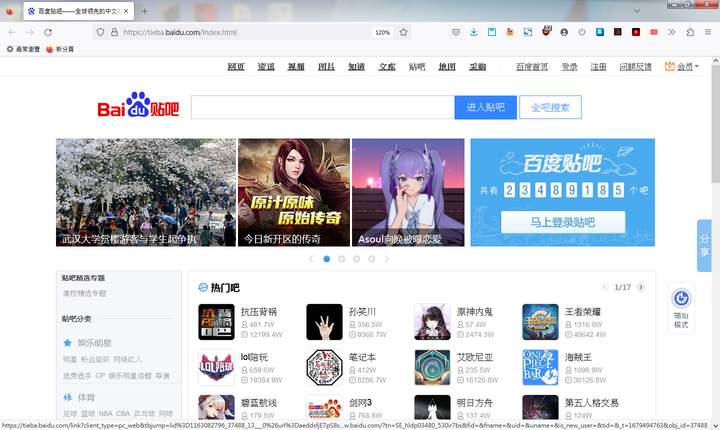
Task: Select the second carousel dot
Action: [x=341, y=259]
